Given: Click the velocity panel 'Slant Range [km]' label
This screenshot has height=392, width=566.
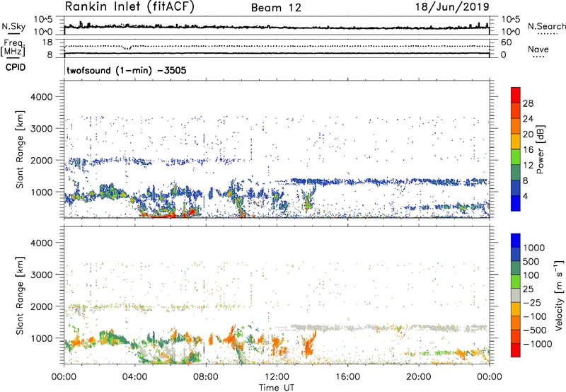Looking at the screenshot, I should tap(20, 295).
